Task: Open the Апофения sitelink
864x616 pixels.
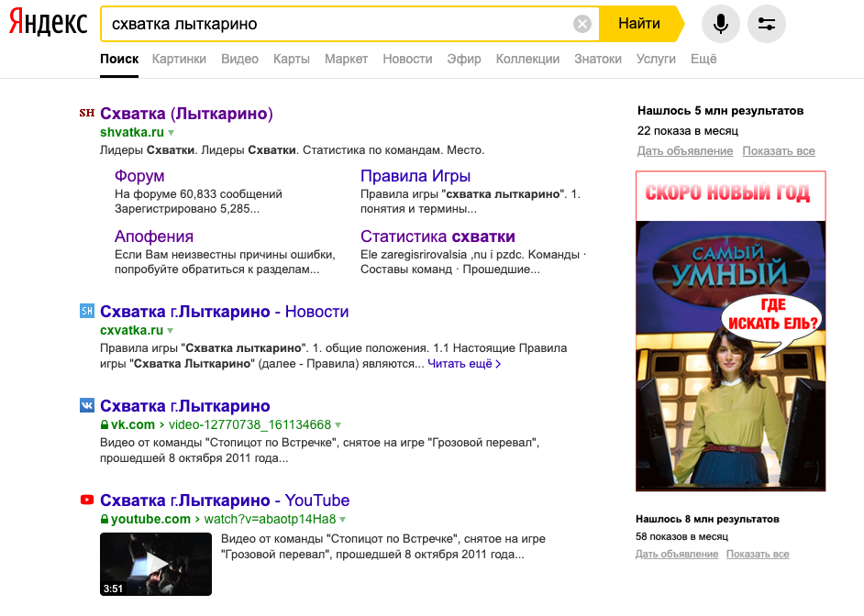Action: pyautogui.click(x=154, y=236)
